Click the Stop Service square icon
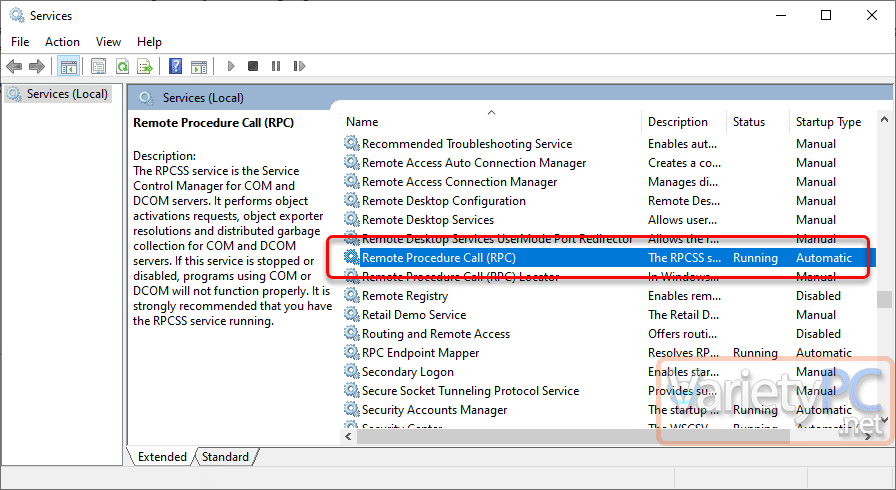Viewport: 896px width, 490px height. coord(253,66)
